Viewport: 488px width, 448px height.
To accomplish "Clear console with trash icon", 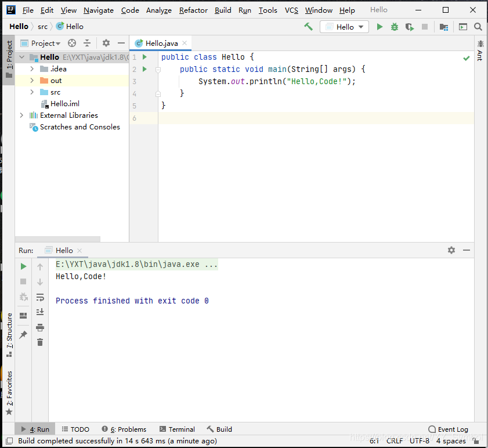I will tap(40, 342).
